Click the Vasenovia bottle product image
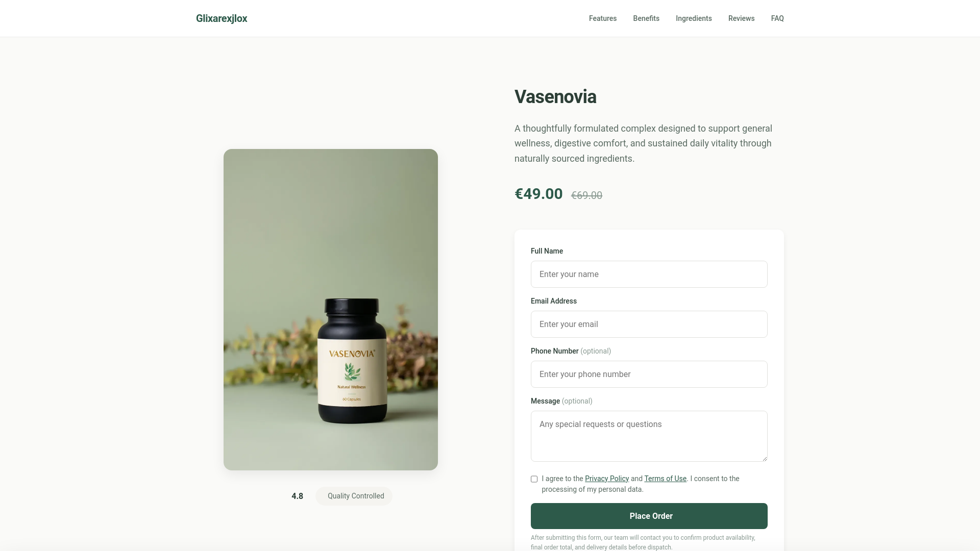This screenshot has width=980, height=551. point(331,310)
